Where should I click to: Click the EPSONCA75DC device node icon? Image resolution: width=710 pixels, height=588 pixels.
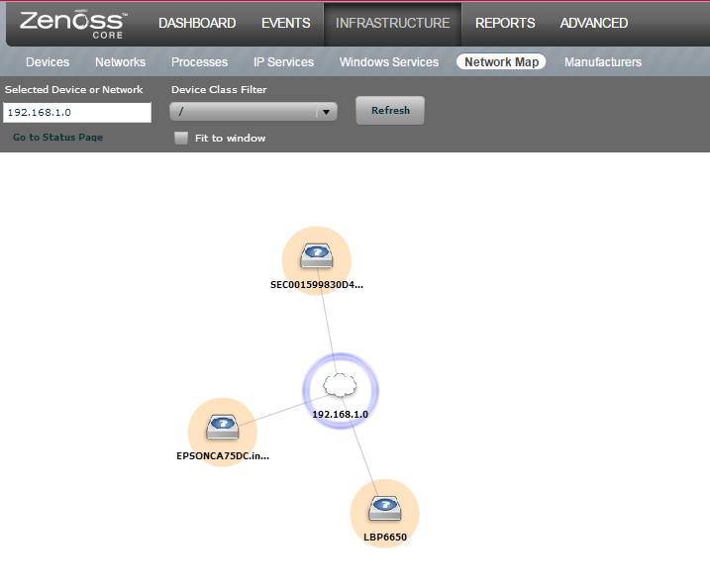click(x=222, y=428)
